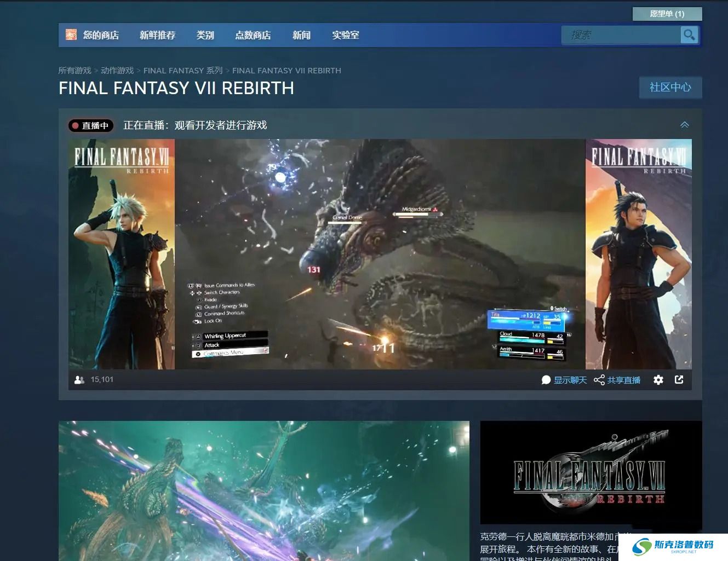Click the FINAL FANTASY VII REBIRTH logo thumbnail
Screen dimensions: 728x561
(591, 472)
